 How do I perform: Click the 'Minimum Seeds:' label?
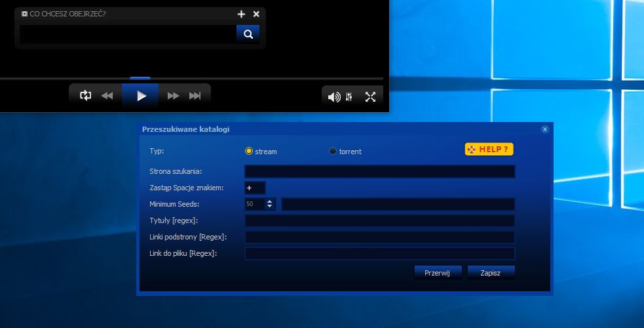click(174, 204)
